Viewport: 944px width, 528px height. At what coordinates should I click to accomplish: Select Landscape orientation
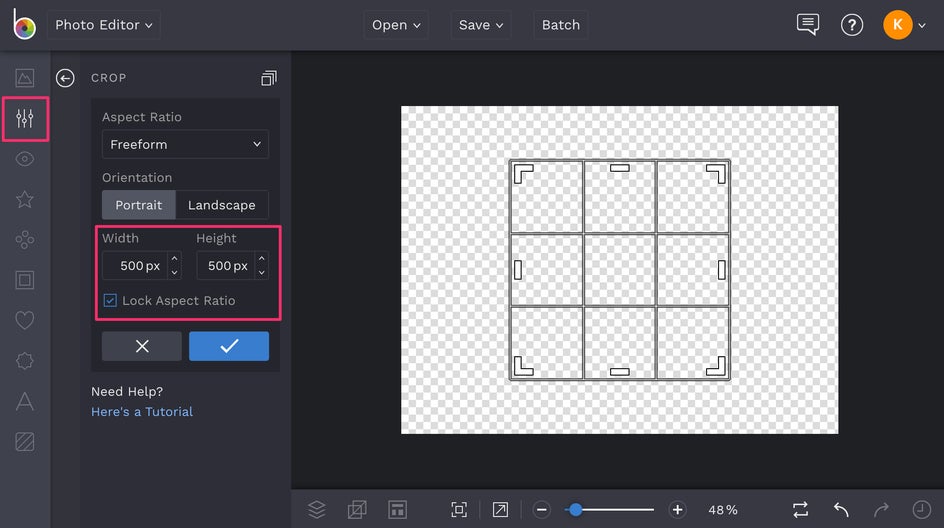(x=221, y=205)
